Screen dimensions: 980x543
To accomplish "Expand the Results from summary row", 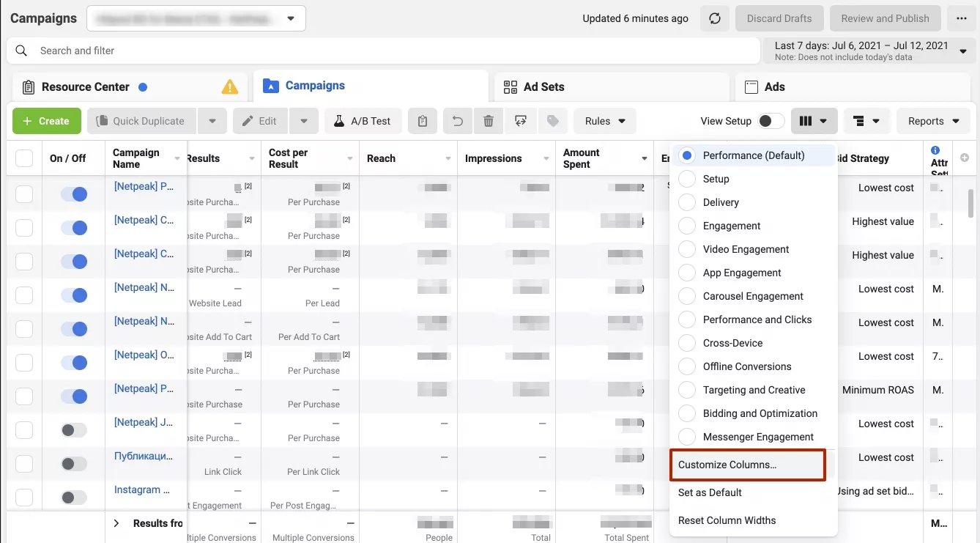I will (116, 523).
